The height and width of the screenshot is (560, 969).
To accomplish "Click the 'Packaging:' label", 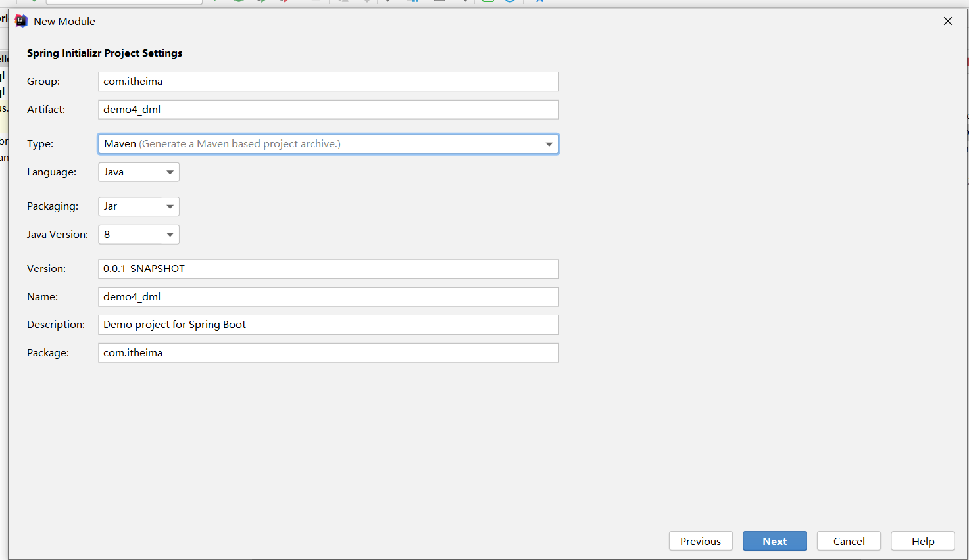I will (x=53, y=206).
